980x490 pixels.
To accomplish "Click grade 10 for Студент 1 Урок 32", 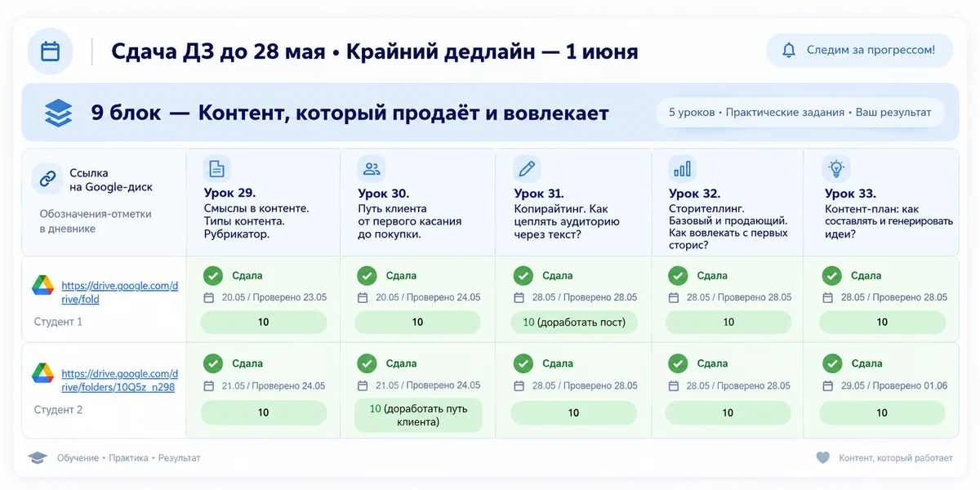I will [x=728, y=323].
